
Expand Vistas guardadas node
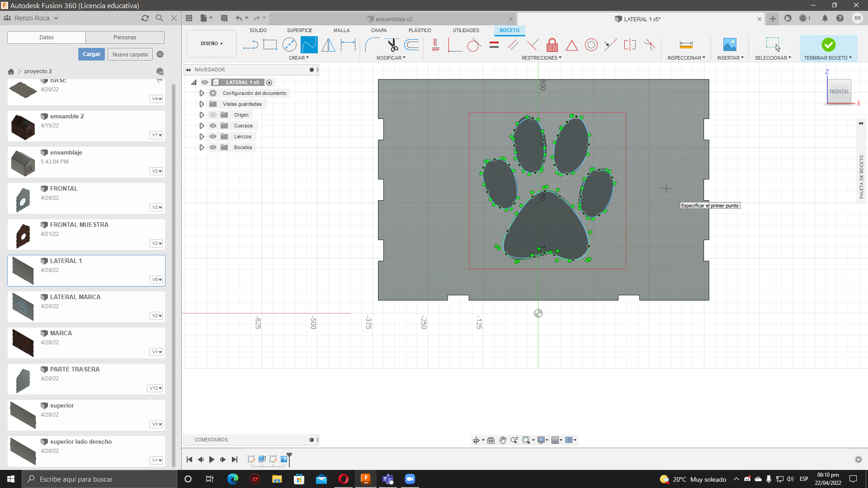coord(202,104)
